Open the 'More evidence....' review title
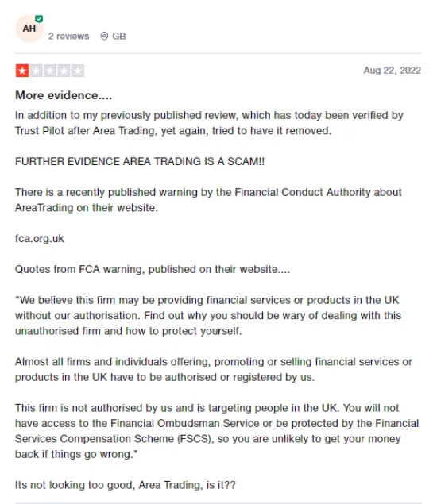The width and height of the screenshot is (437, 504). click(x=64, y=95)
